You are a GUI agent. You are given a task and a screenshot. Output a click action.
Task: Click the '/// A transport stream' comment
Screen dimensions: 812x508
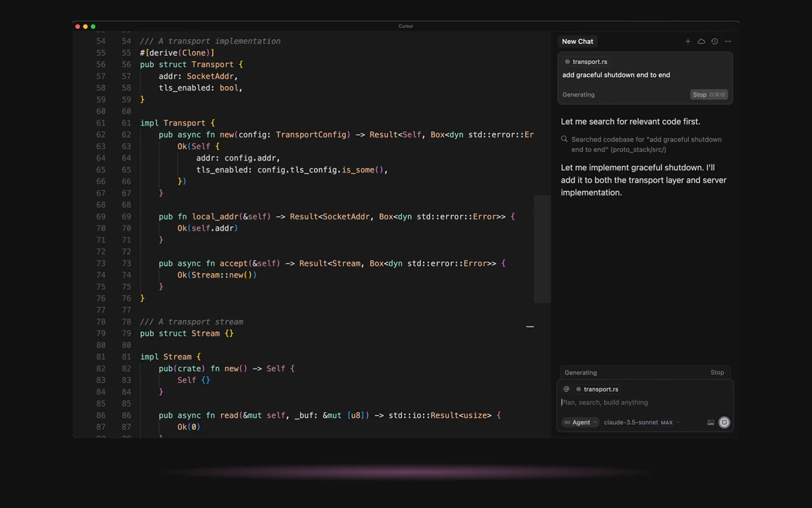point(191,322)
